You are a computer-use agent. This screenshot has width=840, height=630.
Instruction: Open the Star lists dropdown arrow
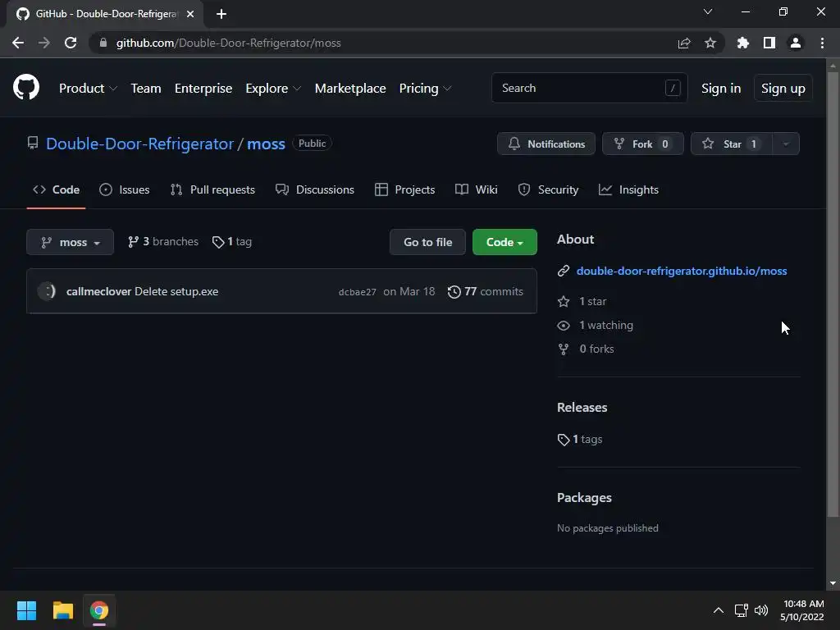click(x=786, y=144)
